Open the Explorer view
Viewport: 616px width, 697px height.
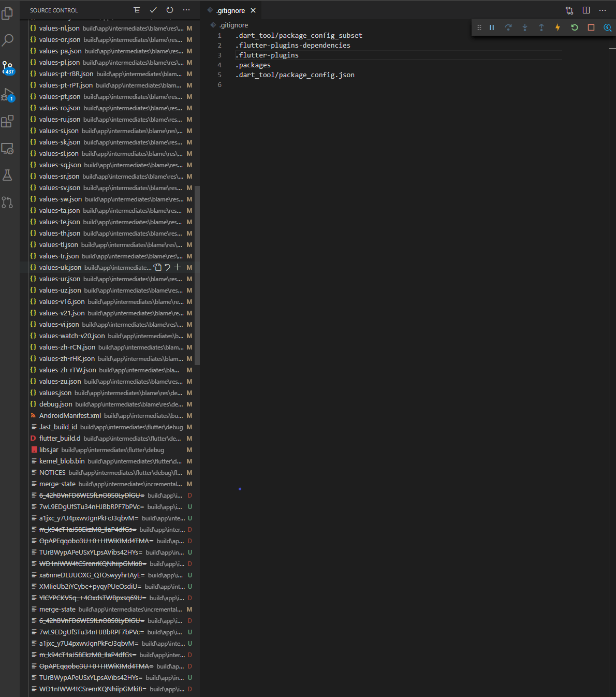pos(8,13)
